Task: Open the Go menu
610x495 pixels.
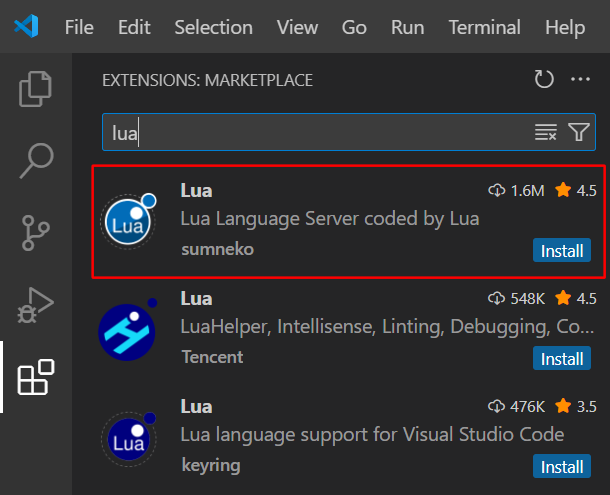Action: [x=354, y=27]
